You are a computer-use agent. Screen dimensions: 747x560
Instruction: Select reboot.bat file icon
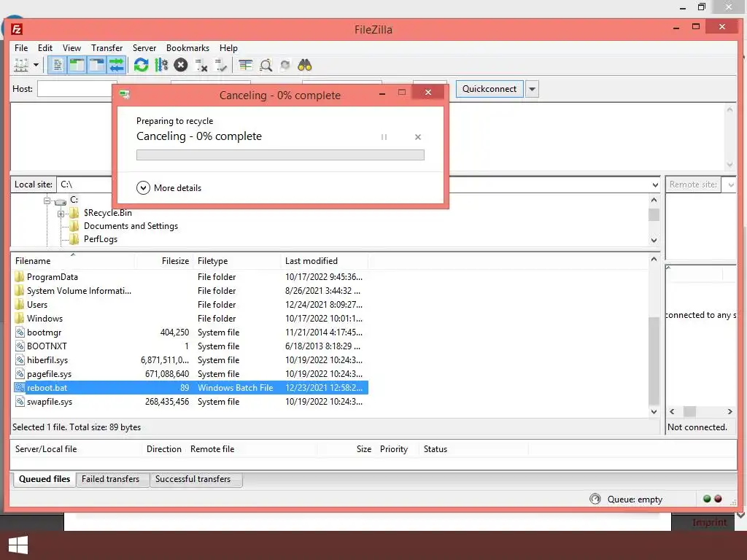coord(20,388)
